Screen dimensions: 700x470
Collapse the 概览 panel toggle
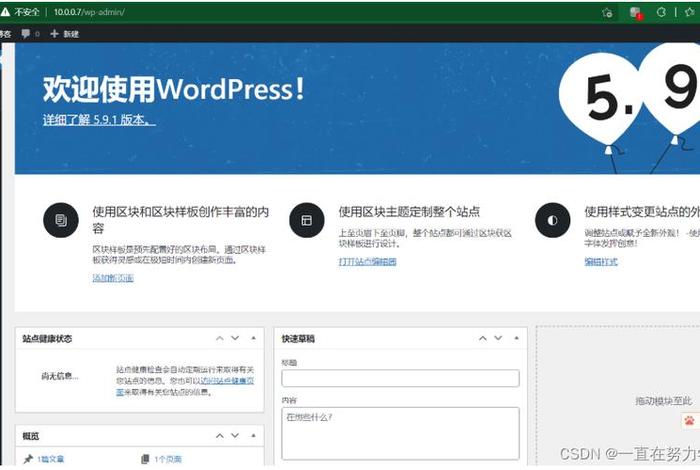click(253, 436)
